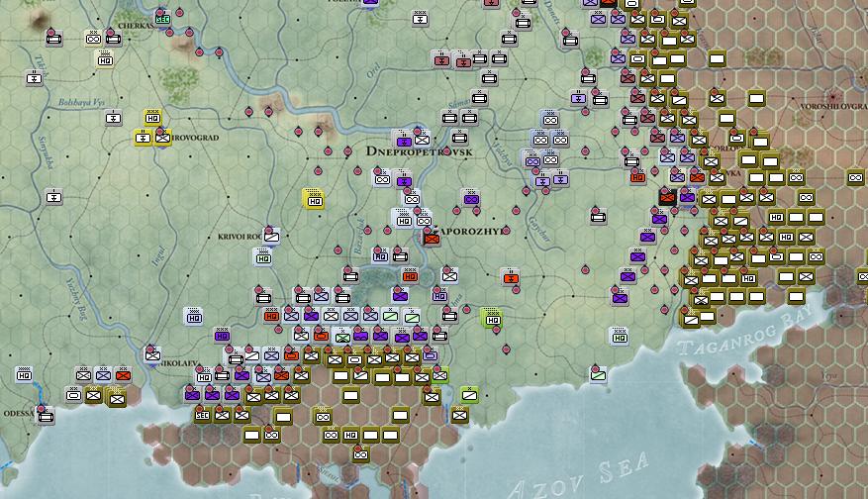This screenshot has width=868, height=499.
Task: Select black counter with red infantry symbol
Action: coord(668,197)
